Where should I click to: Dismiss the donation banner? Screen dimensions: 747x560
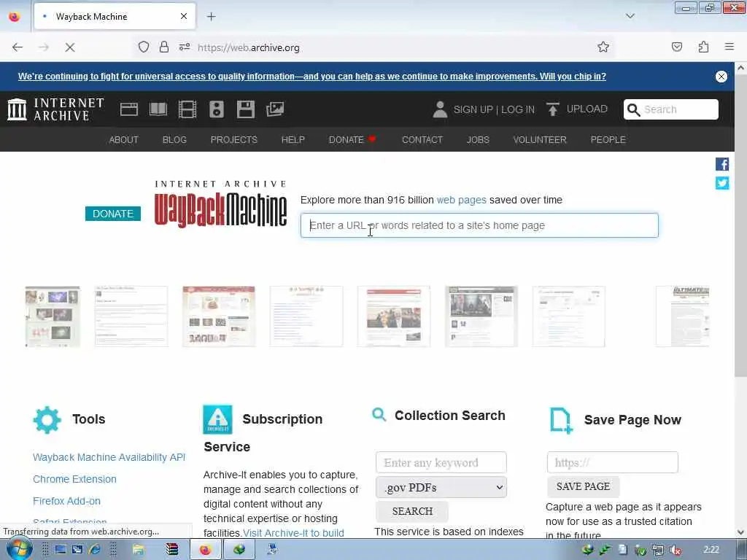point(721,77)
